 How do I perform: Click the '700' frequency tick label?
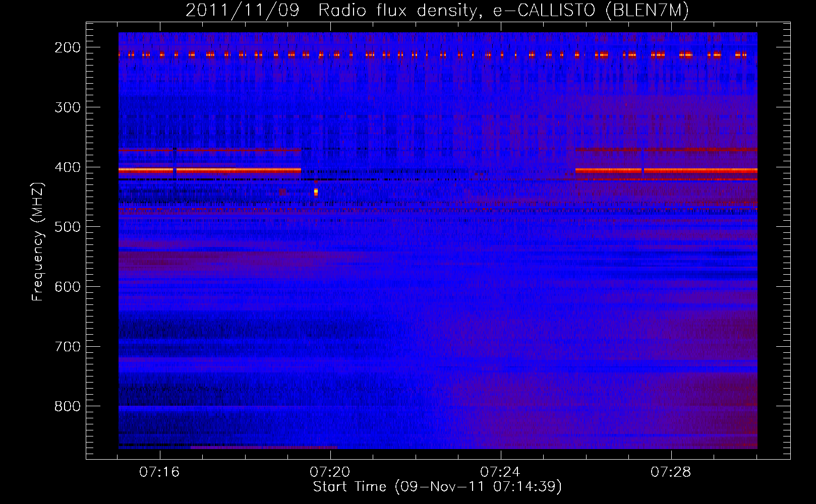coord(68,347)
